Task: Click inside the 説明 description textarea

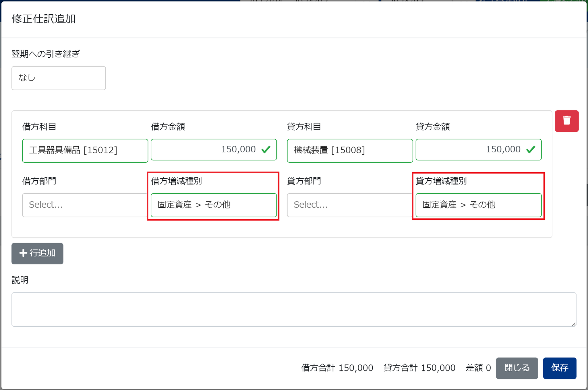Action: coord(293,309)
